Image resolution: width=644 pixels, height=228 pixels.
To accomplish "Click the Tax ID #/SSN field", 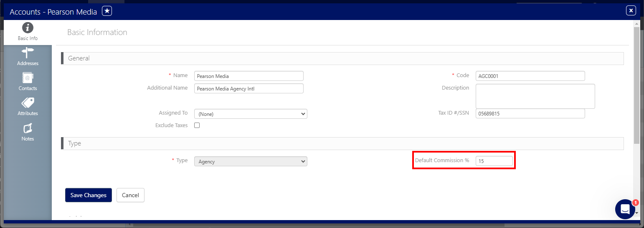I will coord(530,113).
